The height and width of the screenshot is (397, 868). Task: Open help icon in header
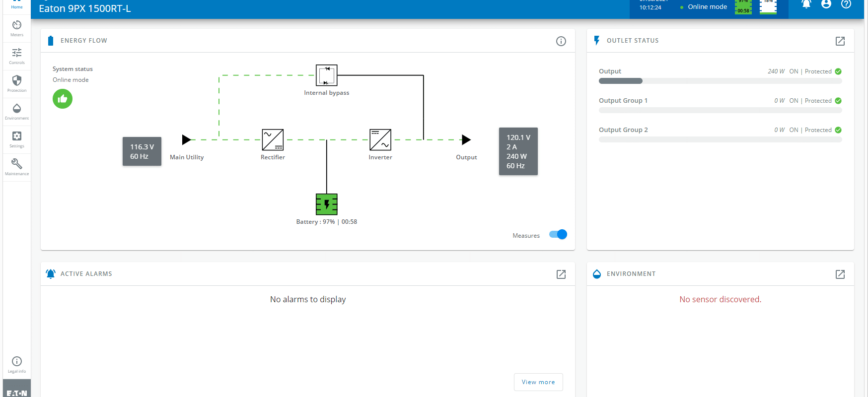[846, 4]
